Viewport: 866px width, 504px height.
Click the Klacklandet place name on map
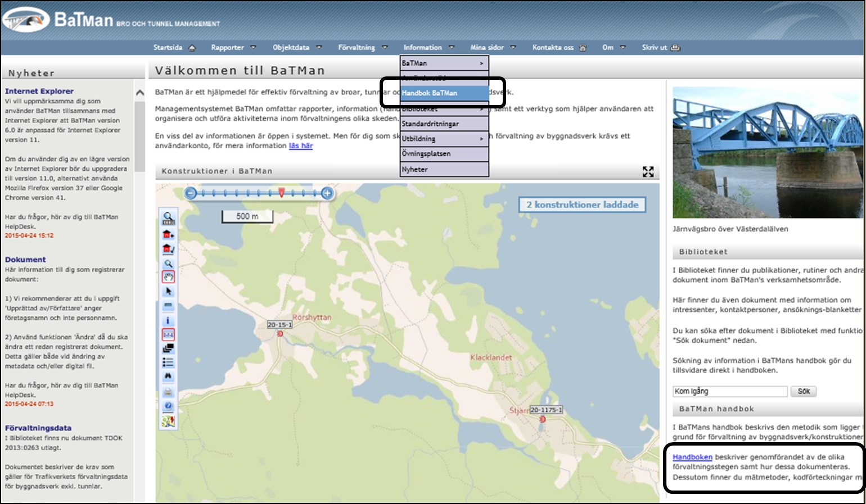(x=491, y=357)
